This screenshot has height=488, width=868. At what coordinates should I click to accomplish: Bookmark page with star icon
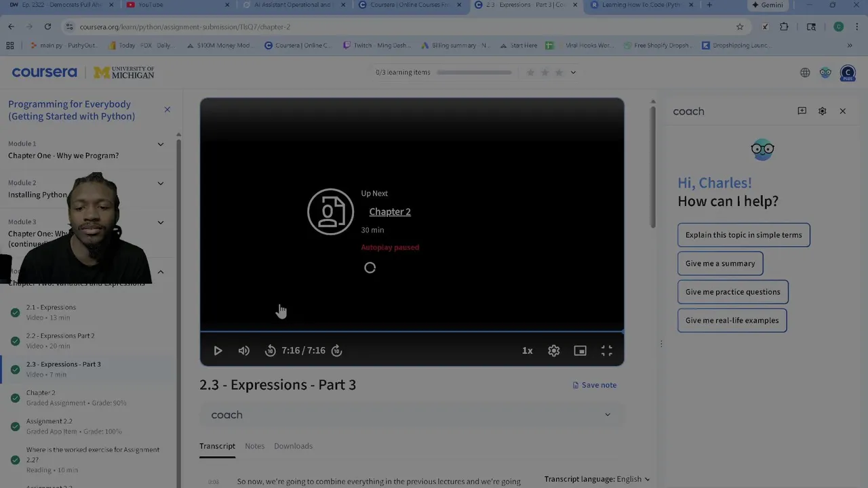(740, 26)
